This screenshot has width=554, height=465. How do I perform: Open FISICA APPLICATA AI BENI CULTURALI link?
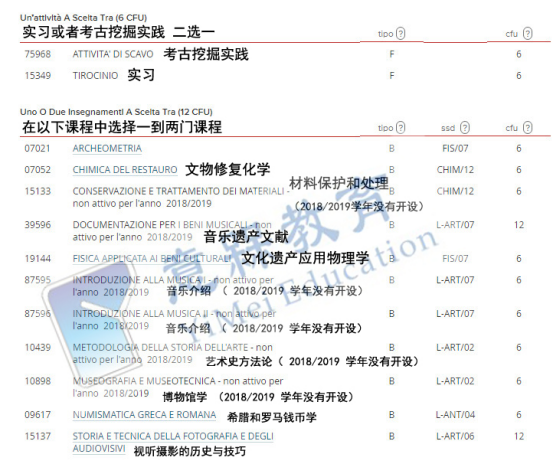152,259
